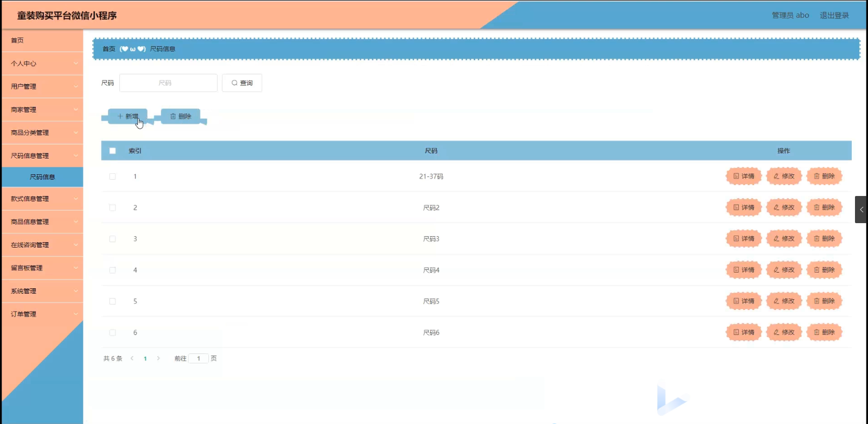
Task: Expand the 个人中心 sidebar menu
Action: click(x=42, y=64)
